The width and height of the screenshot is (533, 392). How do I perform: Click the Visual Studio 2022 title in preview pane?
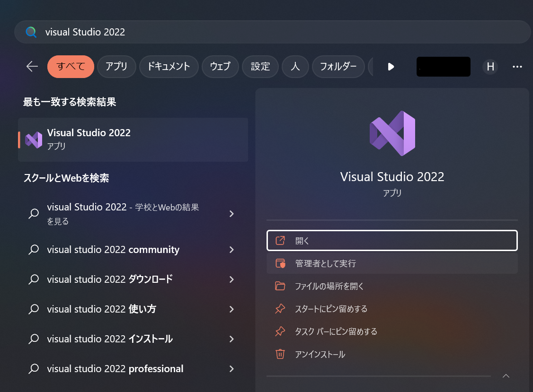(392, 177)
